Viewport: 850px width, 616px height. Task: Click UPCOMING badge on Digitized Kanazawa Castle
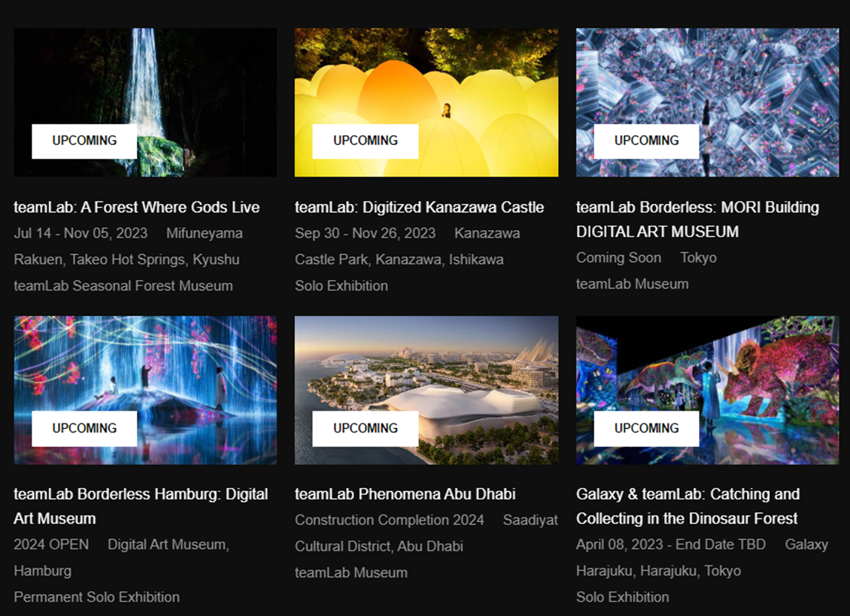[366, 141]
